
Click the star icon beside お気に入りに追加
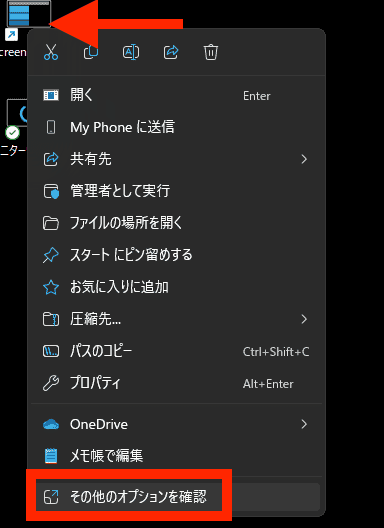pos(51,287)
